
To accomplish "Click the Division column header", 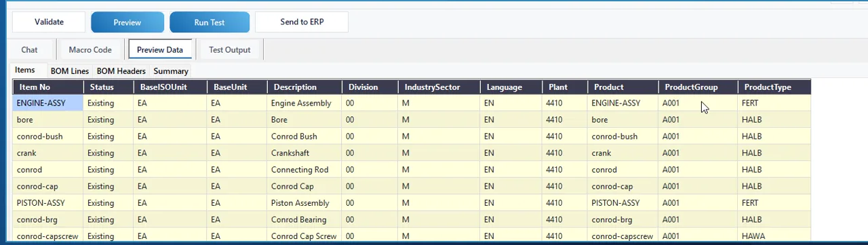I will 370,87.
